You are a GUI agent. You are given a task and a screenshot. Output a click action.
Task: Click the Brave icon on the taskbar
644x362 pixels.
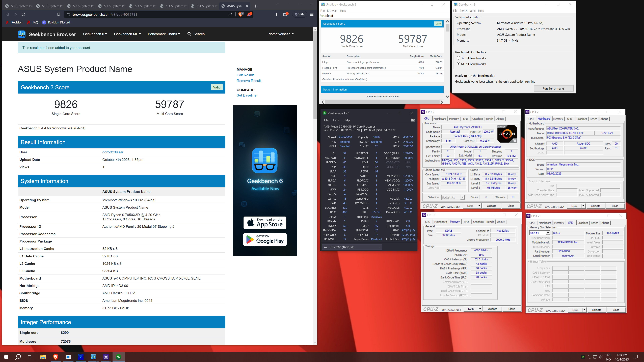[x=56, y=357]
